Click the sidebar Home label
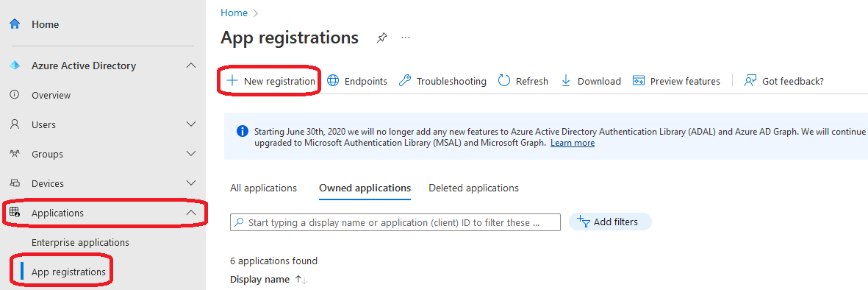The image size is (868, 290). click(46, 25)
